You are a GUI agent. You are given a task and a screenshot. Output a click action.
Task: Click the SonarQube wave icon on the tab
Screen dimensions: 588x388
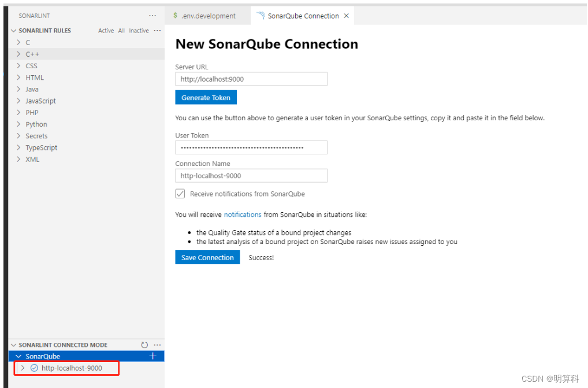coord(260,16)
